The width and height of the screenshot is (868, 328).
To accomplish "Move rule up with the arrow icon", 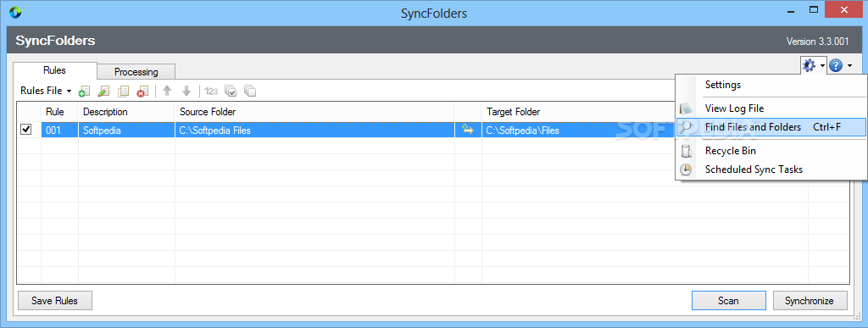I will point(167,91).
